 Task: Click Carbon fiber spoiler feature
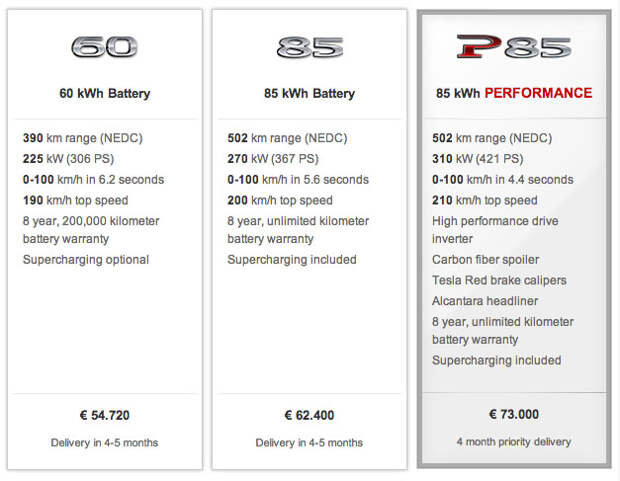click(x=486, y=259)
